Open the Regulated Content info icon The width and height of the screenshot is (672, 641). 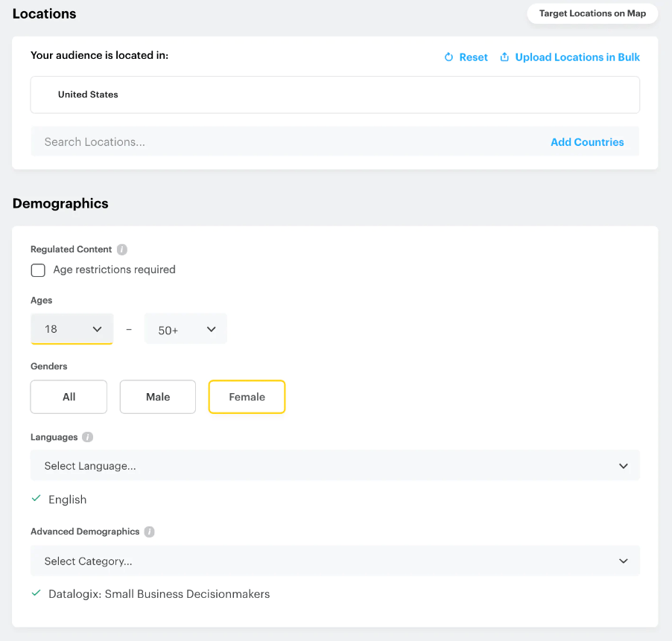point(122,249)
